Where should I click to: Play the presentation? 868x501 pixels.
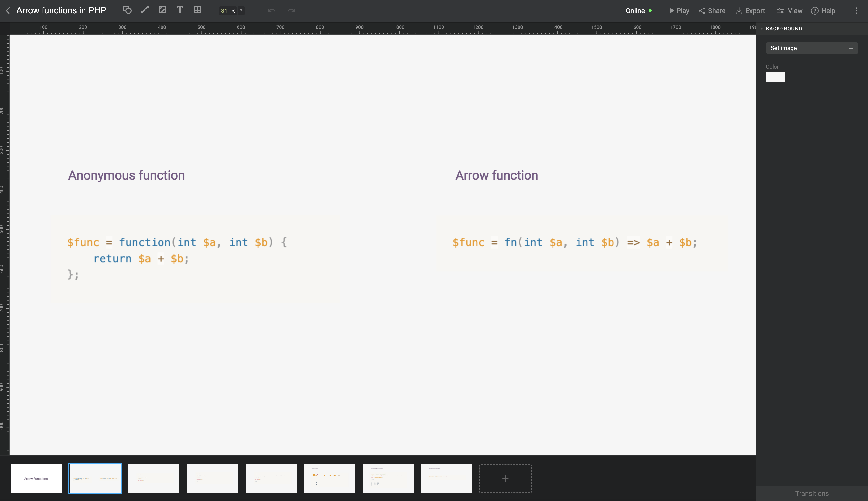pos(679,11)
